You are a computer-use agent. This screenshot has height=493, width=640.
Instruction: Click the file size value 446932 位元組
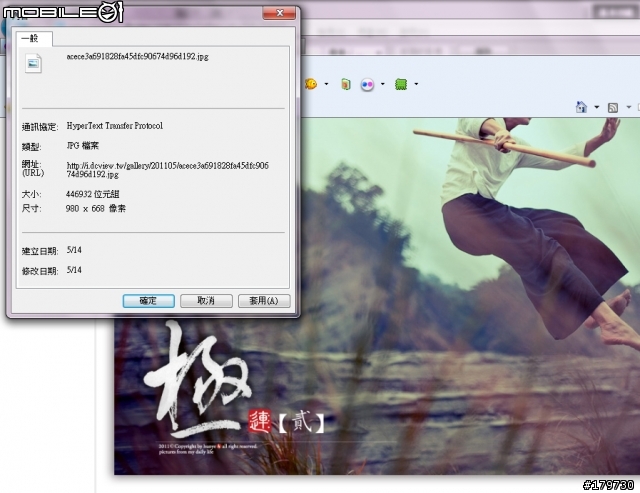point(93,194)
